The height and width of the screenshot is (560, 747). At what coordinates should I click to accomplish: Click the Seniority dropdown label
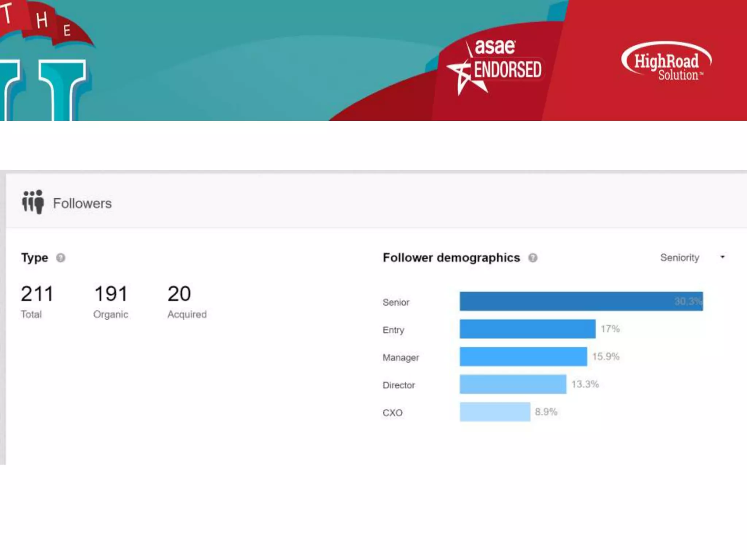click(679, 258)
